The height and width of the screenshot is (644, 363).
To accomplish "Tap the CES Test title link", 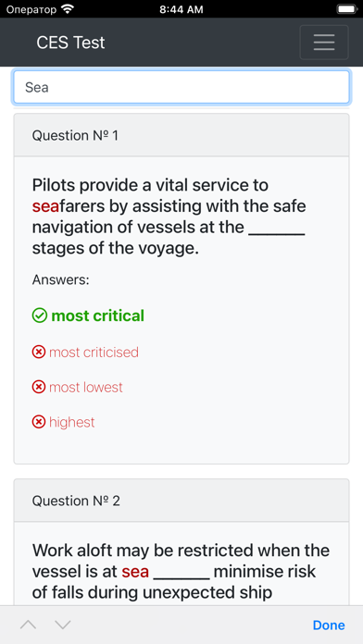I will pyautogui.click(x=70, y=43).
